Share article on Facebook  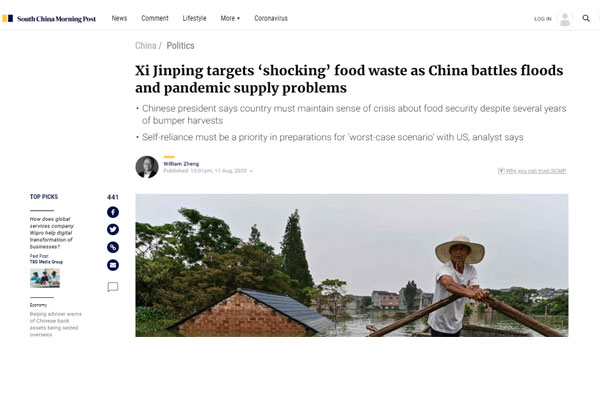[112, 212]
